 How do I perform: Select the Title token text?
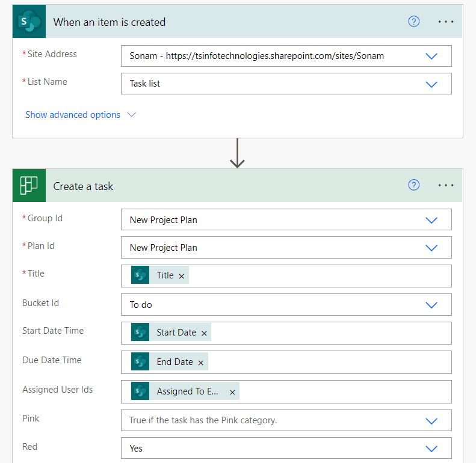click(165, 275)
